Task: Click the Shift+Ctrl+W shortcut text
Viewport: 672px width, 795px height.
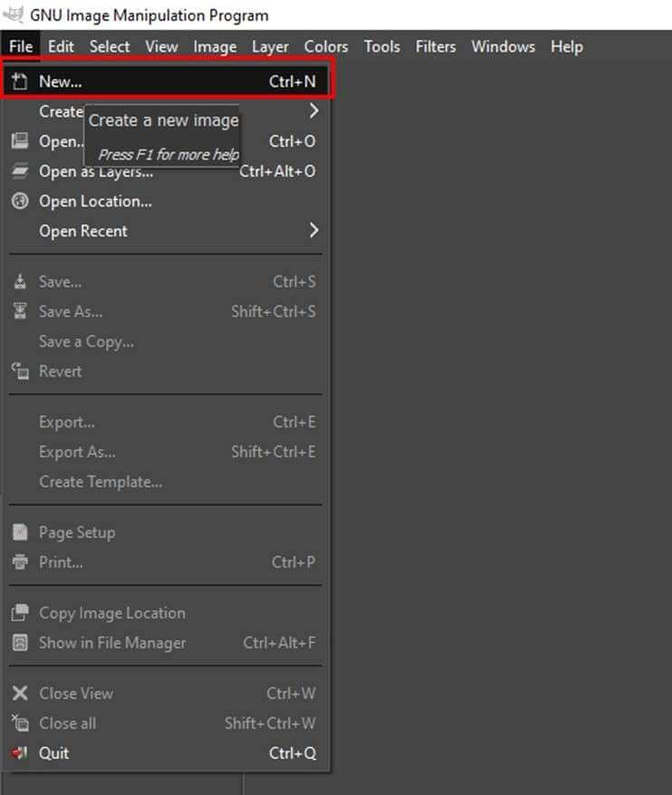Action: click(270, 723)
